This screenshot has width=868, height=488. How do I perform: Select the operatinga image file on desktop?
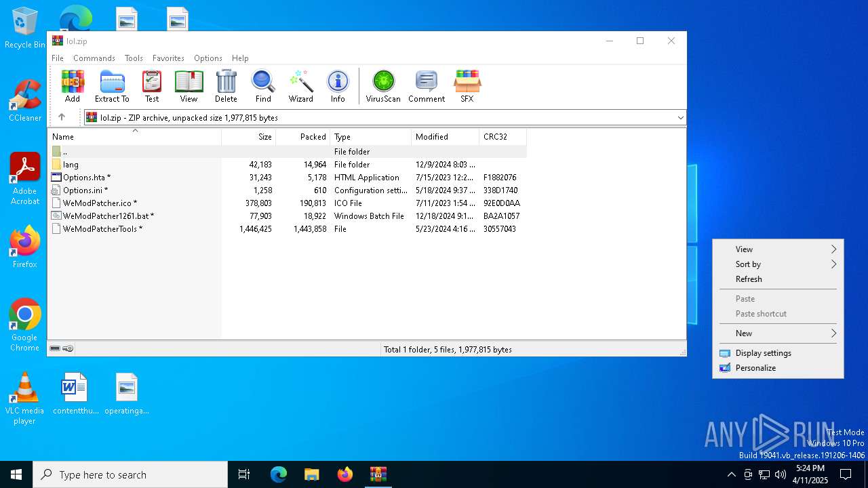(127, 394)
